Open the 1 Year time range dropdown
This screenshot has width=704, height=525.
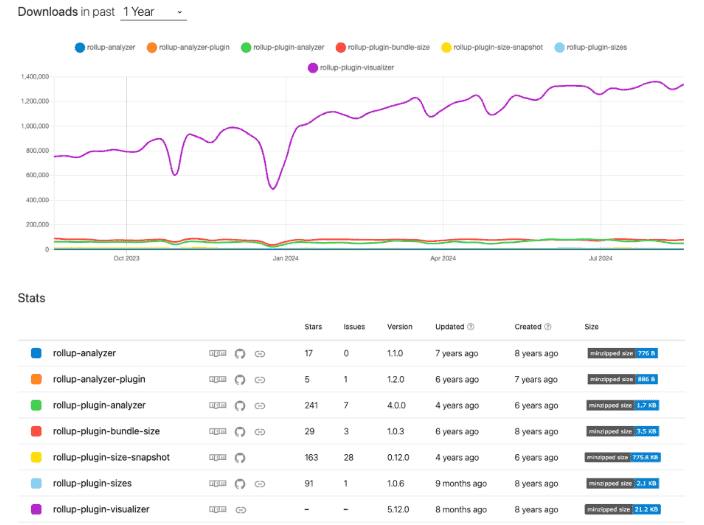click(152, 12)
